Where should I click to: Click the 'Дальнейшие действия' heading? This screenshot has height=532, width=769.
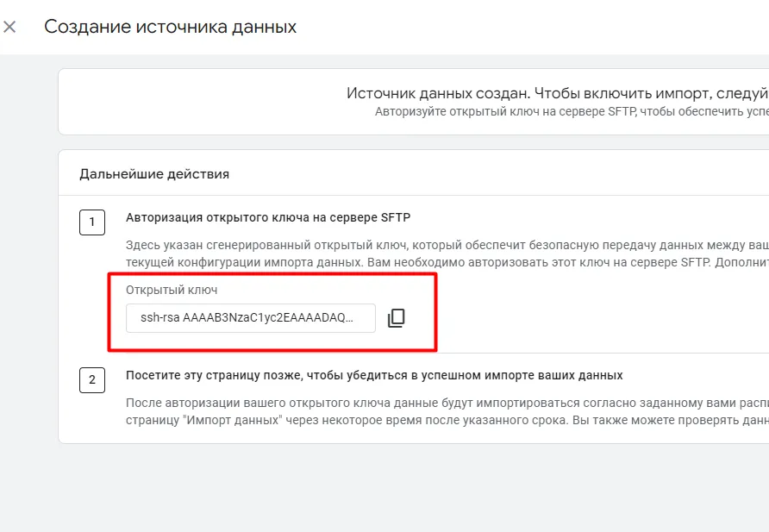(x=154, y=174)
